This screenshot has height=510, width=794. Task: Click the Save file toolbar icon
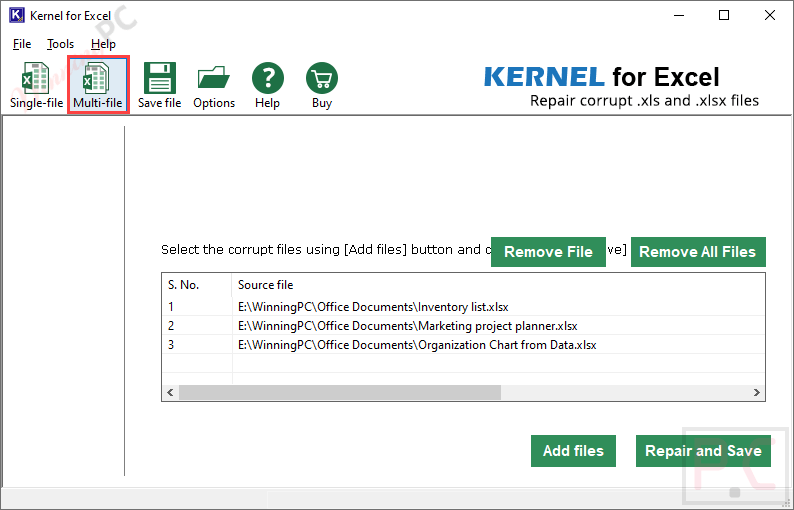(x=160, y=85)
